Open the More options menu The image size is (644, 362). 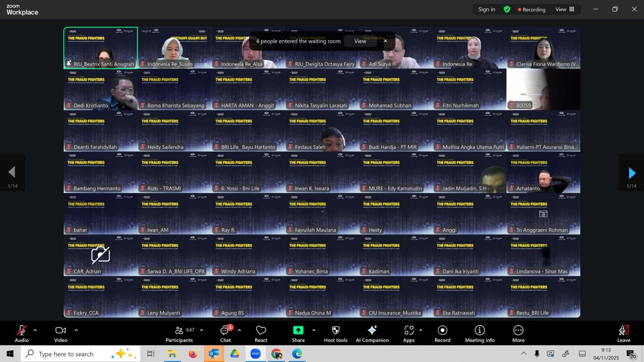(518, 334)
